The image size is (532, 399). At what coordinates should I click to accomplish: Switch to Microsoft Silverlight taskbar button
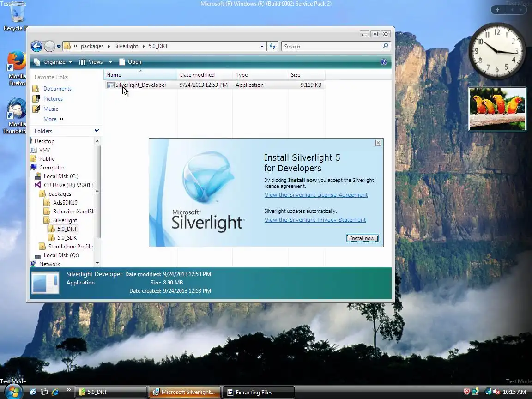click(x=184, y=392)
